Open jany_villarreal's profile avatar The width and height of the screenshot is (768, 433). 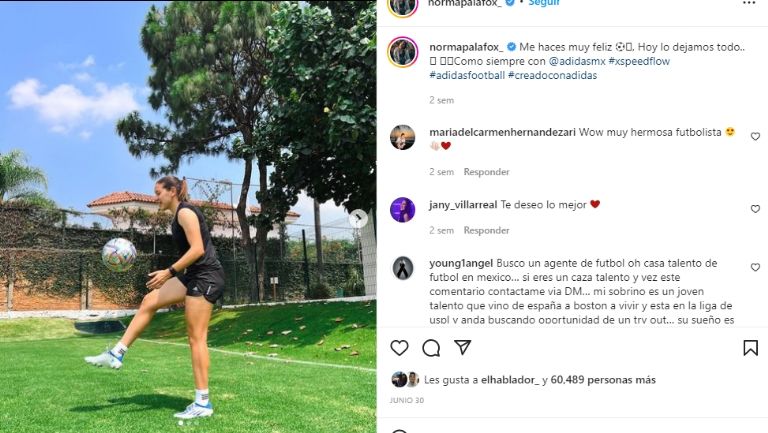click(403, 210)
